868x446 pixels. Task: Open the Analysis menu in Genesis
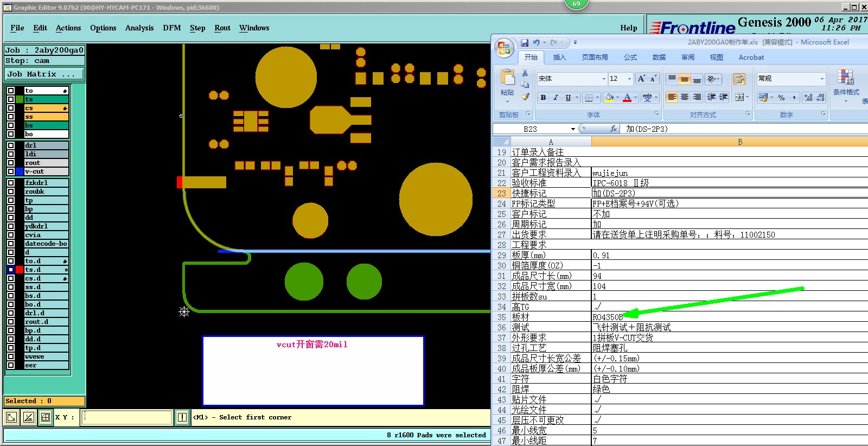point(139,28)
